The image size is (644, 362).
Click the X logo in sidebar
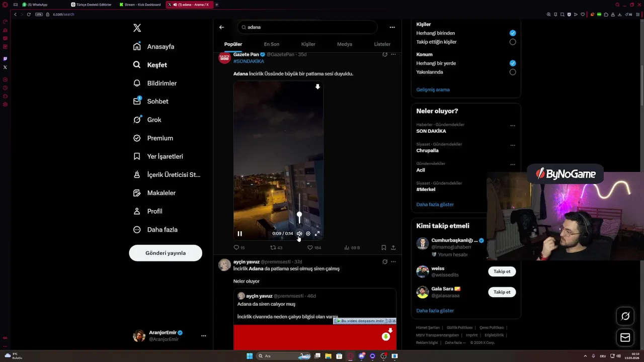pos(137,28)
